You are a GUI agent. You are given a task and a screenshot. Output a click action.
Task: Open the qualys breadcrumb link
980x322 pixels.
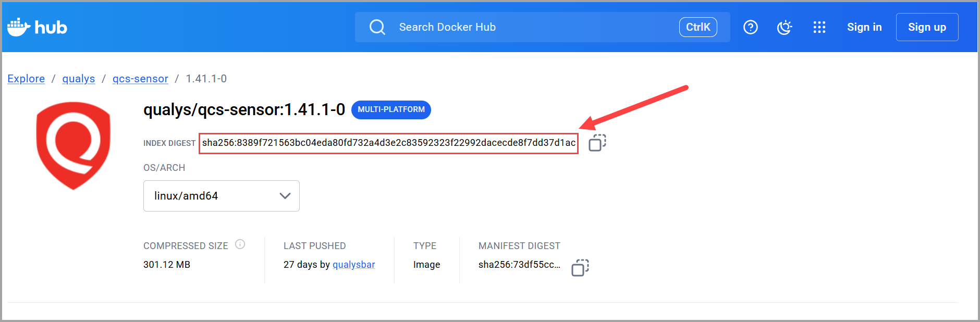point(78,79)
